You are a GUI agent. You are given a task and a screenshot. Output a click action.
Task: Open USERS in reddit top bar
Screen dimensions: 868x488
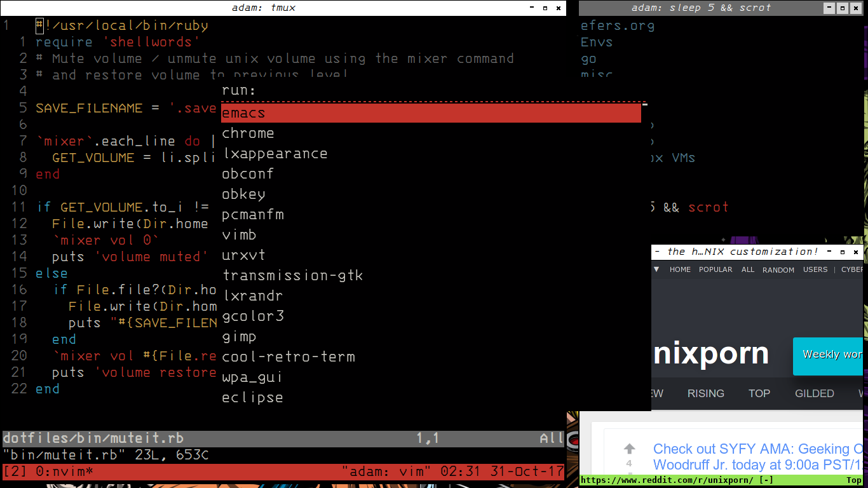click(815, 269)
